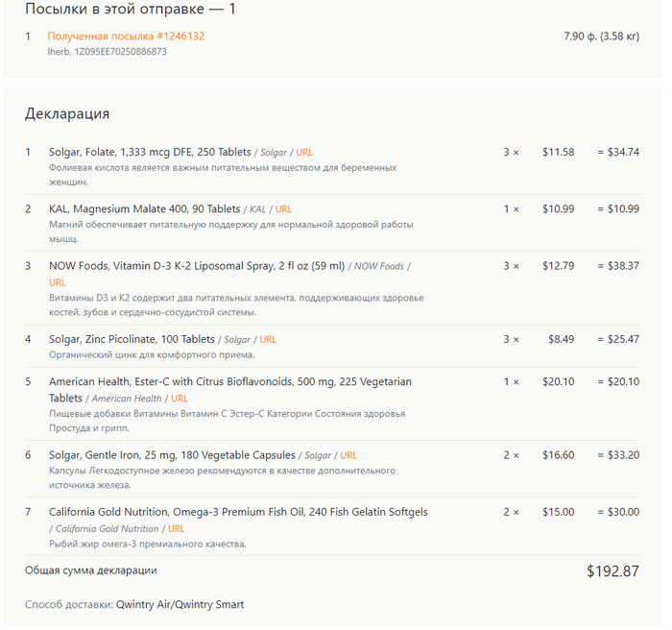Click URL link for Solgar Gentle Iron
The width and height of the screenshot is (672, 630).
(x=348, y=455)
